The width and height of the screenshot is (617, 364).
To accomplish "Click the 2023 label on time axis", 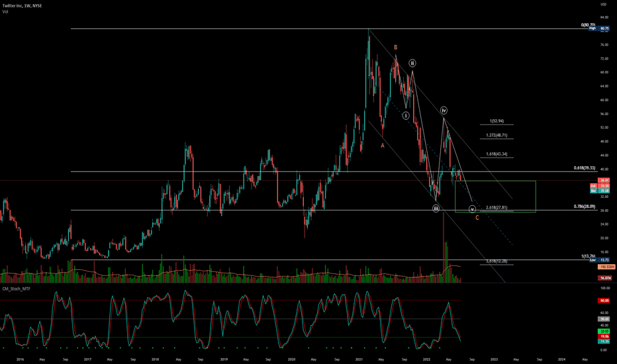I will tap(495, 359).
